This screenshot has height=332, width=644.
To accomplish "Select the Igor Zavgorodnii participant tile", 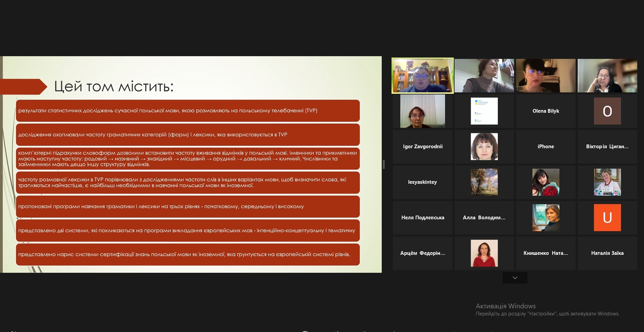I will click(x=422, y=147).
